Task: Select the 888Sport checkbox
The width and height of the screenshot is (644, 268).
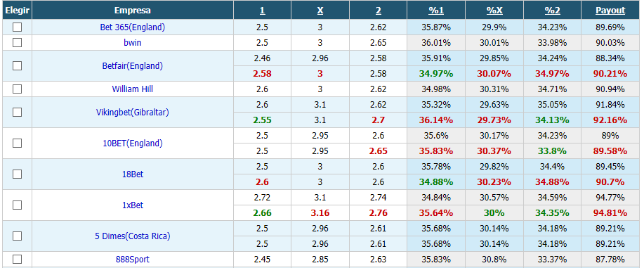Action: 17,260
